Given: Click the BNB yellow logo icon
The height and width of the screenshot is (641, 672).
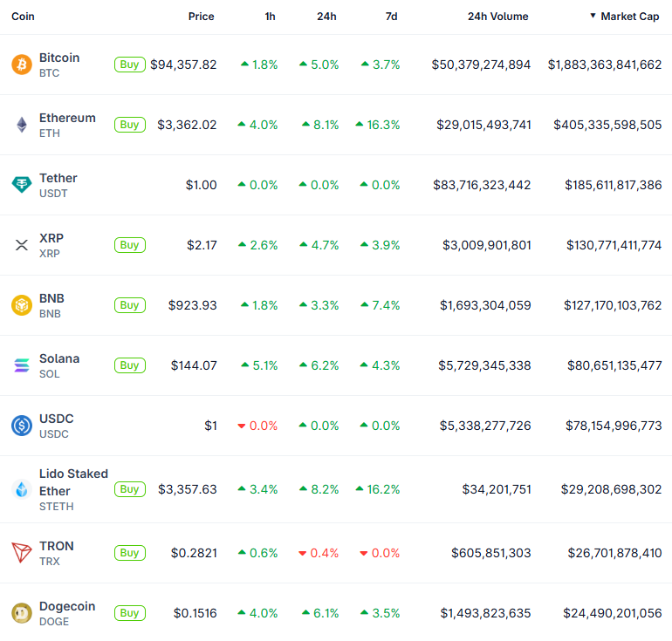Looking at the screenshot, I should [x=21, y=305].
